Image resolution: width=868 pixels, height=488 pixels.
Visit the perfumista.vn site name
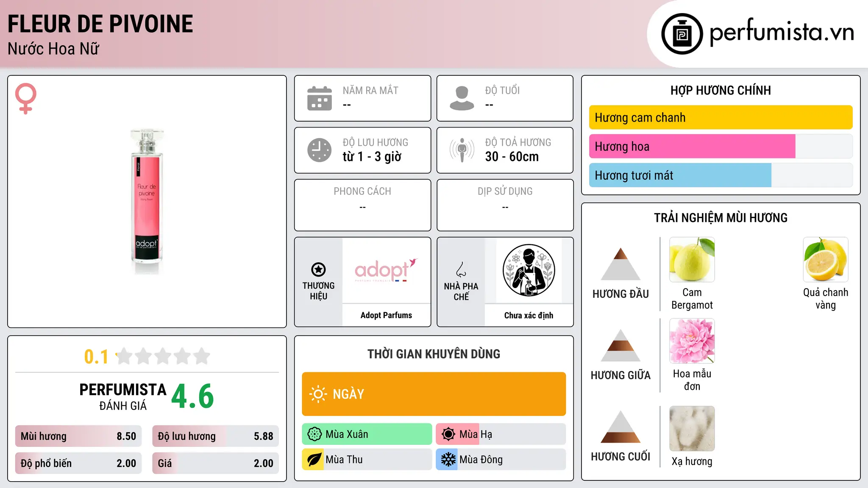click(782, 32)
